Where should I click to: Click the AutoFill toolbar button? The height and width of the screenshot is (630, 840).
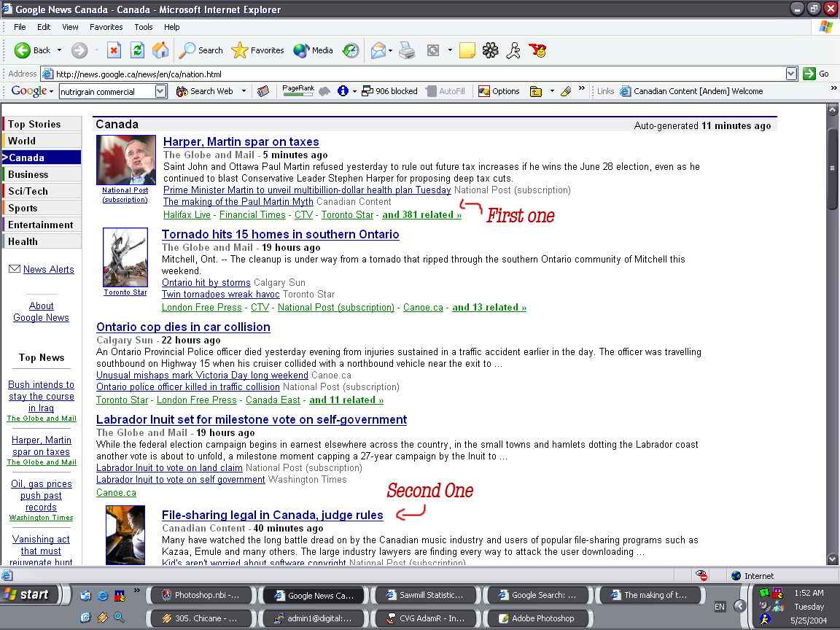446,92
